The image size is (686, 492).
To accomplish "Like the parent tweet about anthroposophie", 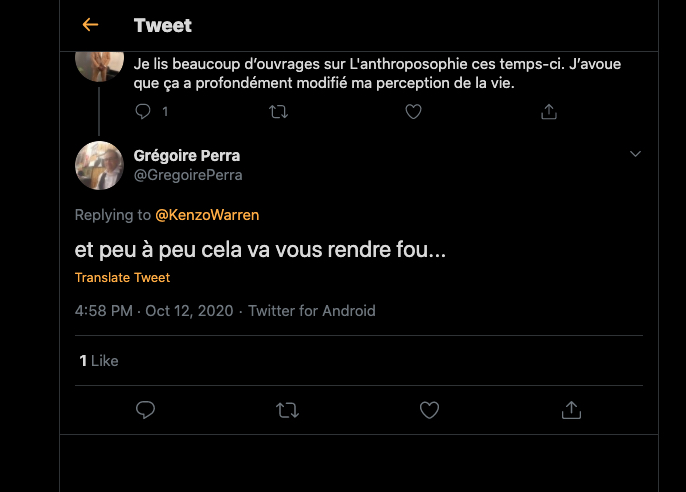I will point(413,112).
